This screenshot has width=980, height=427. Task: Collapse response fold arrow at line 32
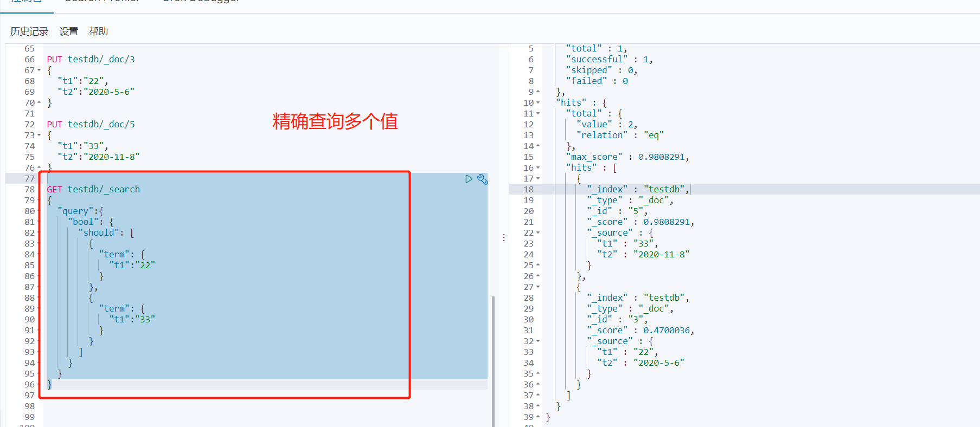[538, 341]
